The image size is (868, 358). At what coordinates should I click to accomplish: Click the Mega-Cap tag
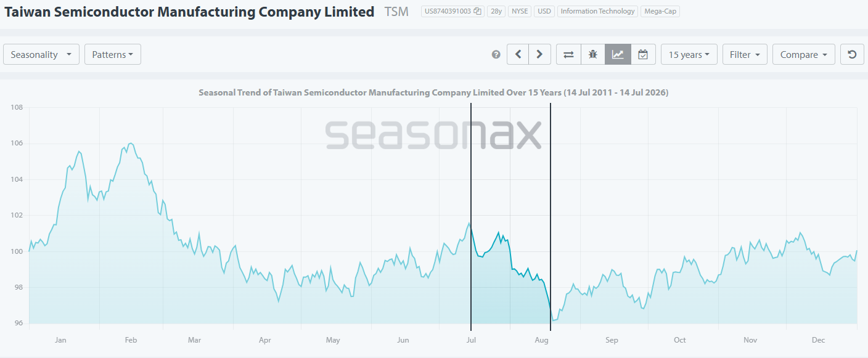tap(660, 11)
